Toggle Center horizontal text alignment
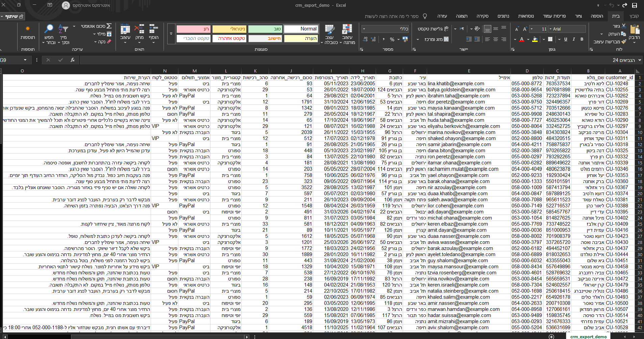This screenshot has height=339, width=644. click(496, 39)
